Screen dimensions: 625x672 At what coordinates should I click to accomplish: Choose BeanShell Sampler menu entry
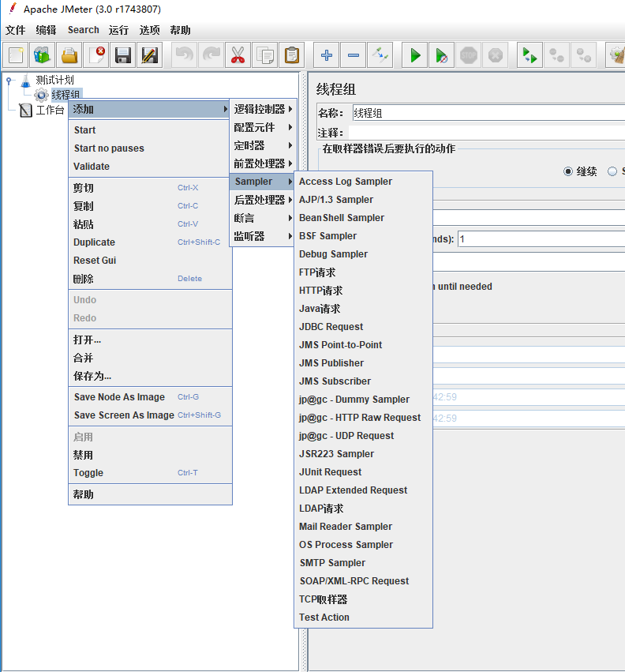click(x=363, y=218)
